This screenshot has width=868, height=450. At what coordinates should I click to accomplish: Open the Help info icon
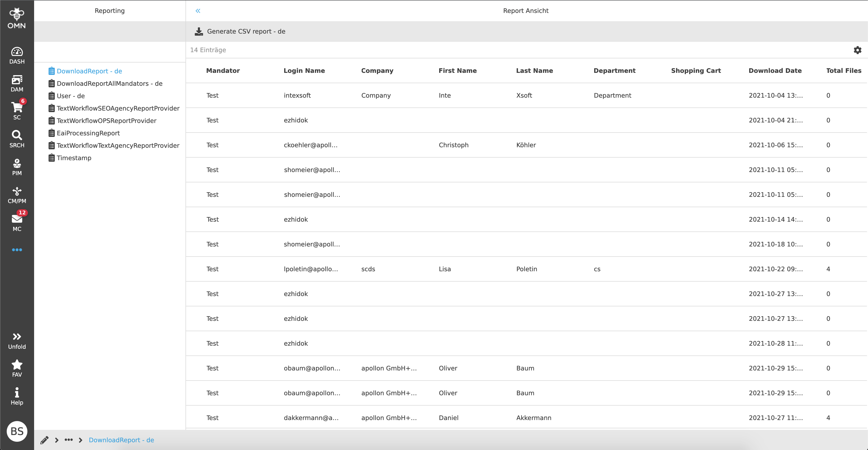(x=17, y=396)
